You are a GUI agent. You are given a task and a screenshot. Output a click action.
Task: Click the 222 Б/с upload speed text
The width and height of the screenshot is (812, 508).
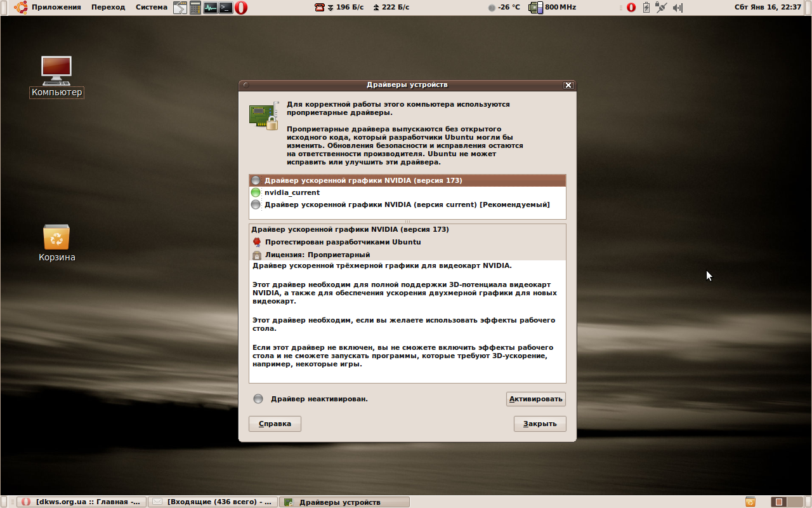tap(395, 8)
